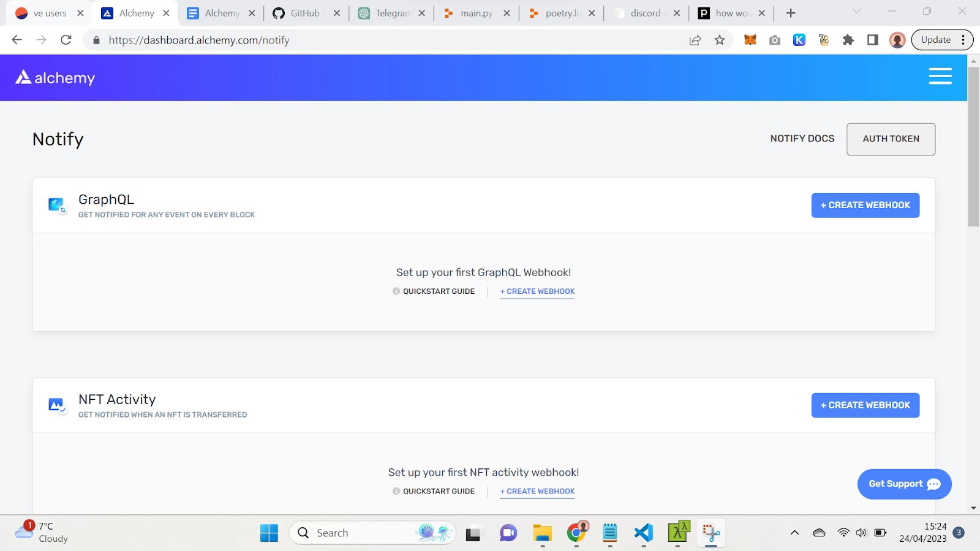
Task: Open the green lambda app on the taskbar
Action: pos(678,531)
